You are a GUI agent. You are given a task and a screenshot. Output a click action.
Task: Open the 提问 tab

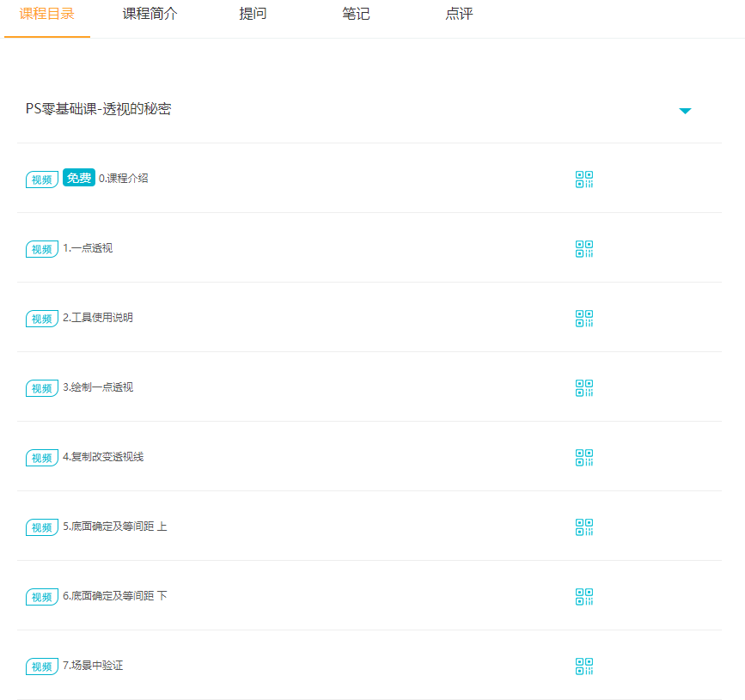(x=252, y=15)
